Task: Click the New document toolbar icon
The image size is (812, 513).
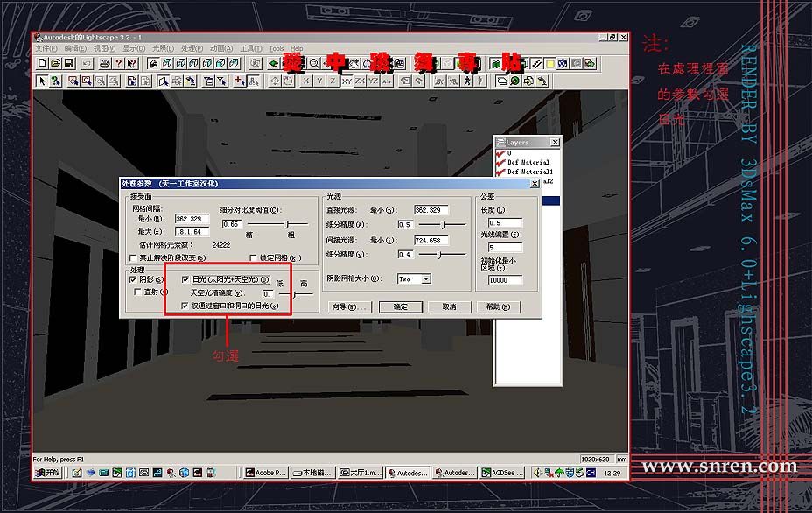Action: (x=43, y=63)
